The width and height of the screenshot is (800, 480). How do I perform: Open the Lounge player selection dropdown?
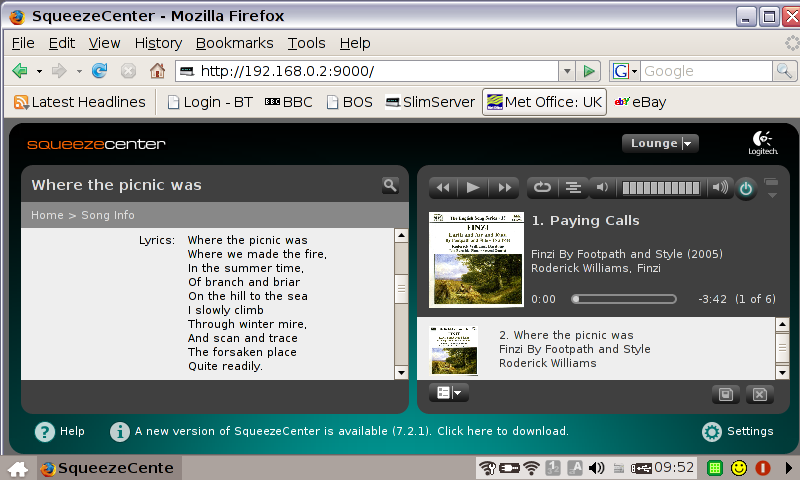click(660, 143)
